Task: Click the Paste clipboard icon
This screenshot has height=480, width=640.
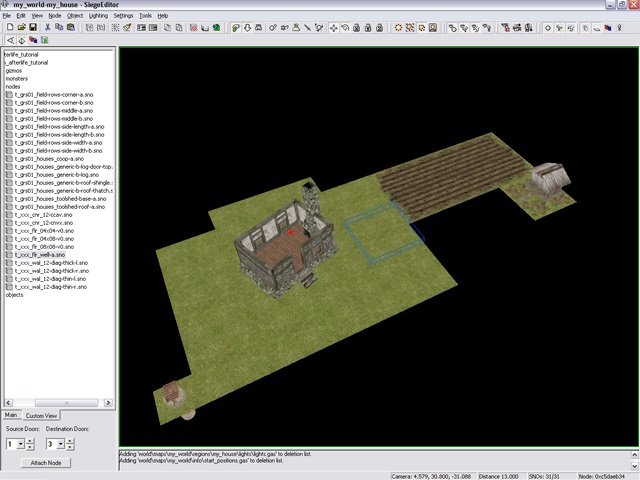Action: tap(70, 27)
